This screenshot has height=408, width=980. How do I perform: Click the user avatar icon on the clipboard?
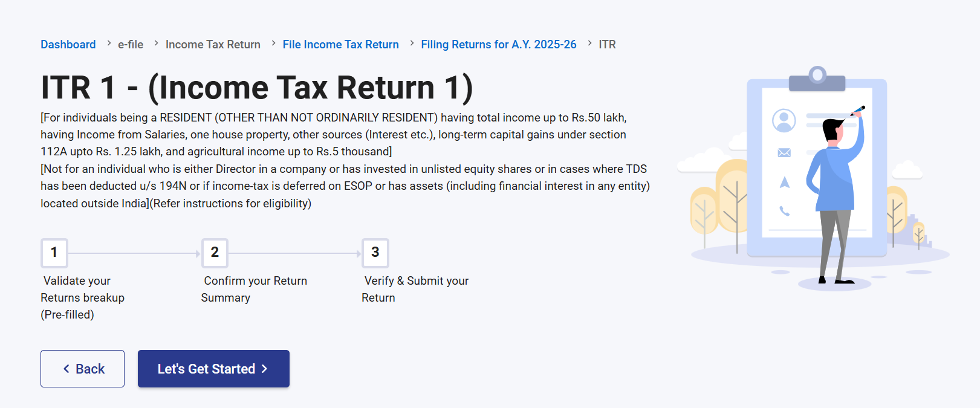point(784,120)
